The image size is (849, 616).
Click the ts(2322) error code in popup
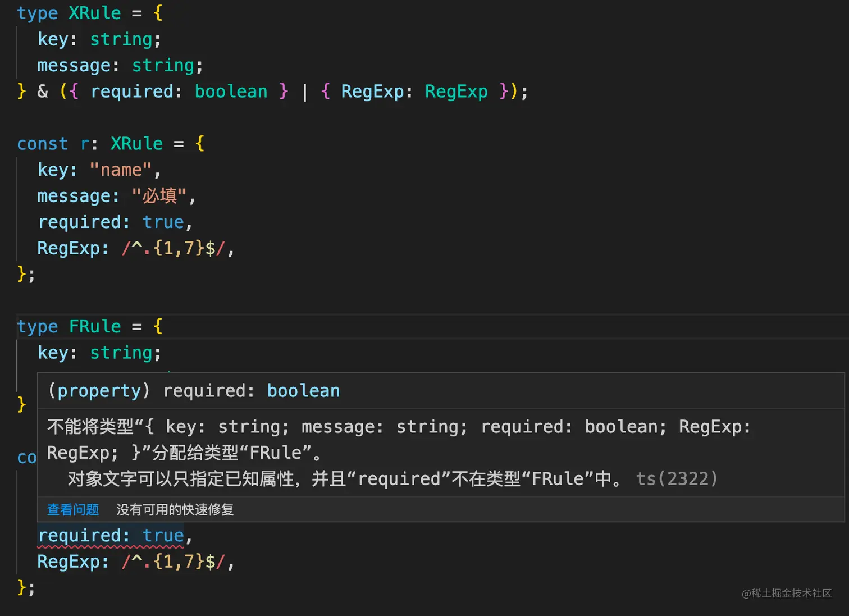pyautogui.click(x=677, y=479)
